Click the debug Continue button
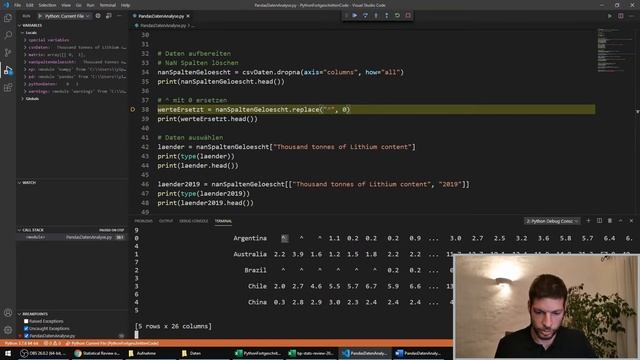 tap(355, 16)
